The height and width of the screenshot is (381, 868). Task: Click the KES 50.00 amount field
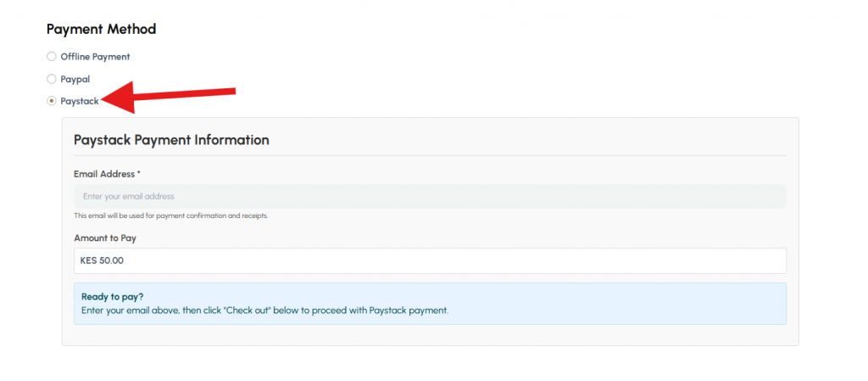tap(430, 261)
